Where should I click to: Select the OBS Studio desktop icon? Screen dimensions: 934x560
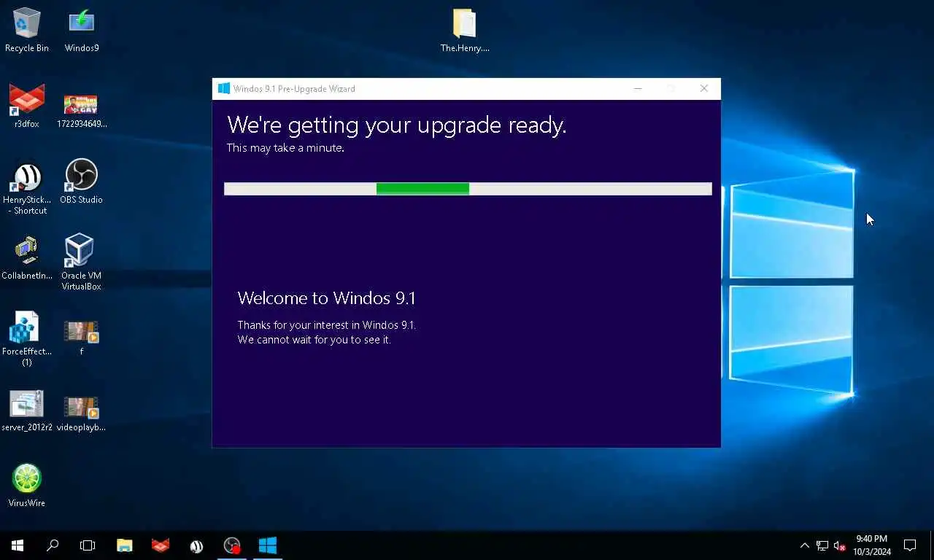tap(82, 182)
